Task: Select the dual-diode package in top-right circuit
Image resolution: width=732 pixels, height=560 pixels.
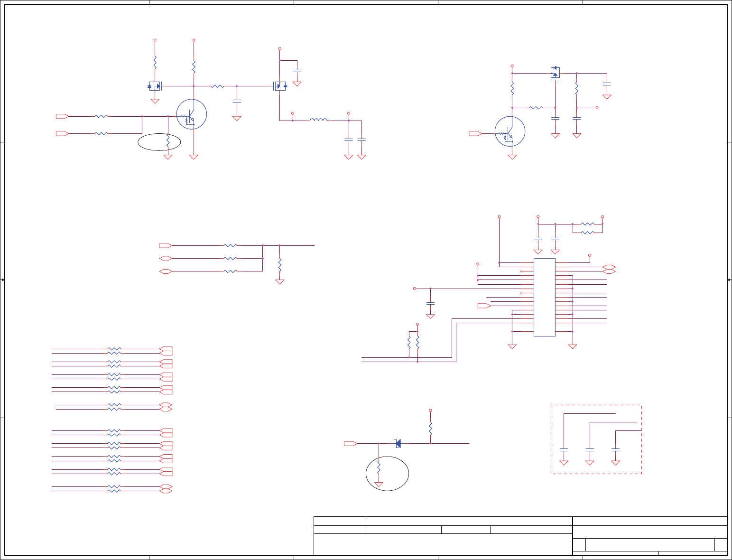Action: coord(555,73)
